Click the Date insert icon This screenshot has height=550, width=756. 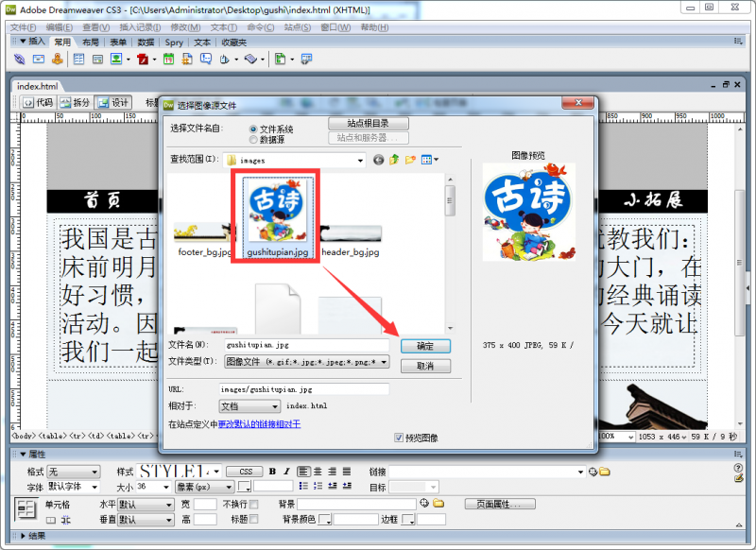tap(168, 60)
